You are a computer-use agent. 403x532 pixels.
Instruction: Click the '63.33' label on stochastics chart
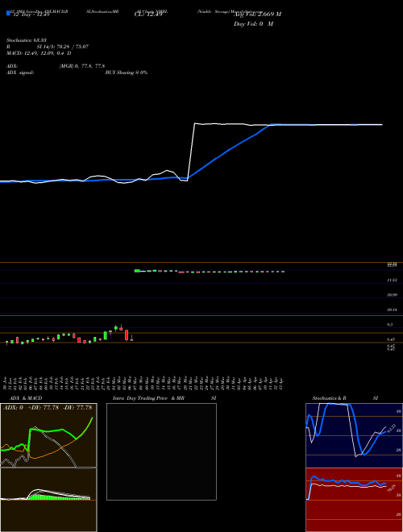391,427
